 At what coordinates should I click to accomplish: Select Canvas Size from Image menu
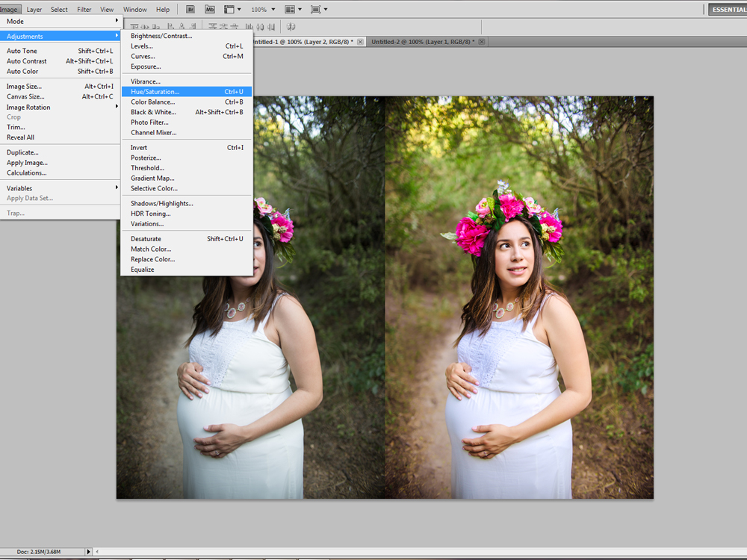click(25, 96)
